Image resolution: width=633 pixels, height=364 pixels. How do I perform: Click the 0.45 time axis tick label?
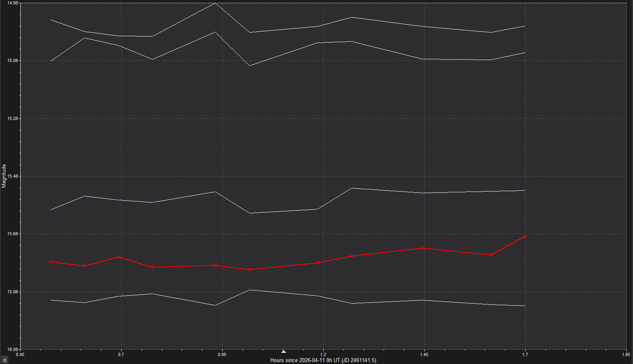[20, 354]
